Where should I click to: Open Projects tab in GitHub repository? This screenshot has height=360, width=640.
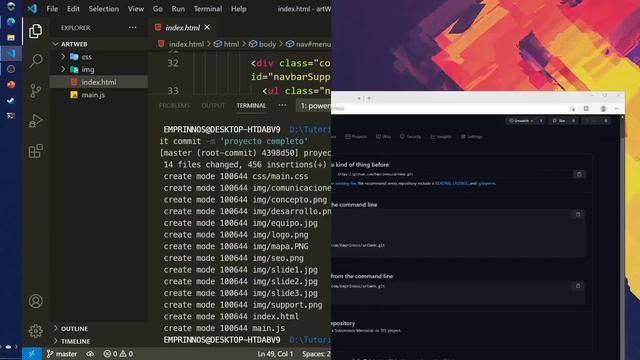(x=356, y=137)
